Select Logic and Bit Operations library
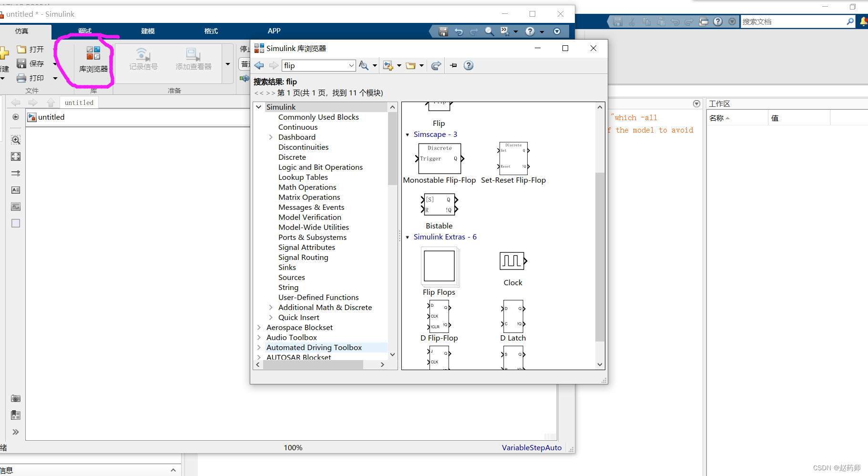 click(x=320, y=167)
